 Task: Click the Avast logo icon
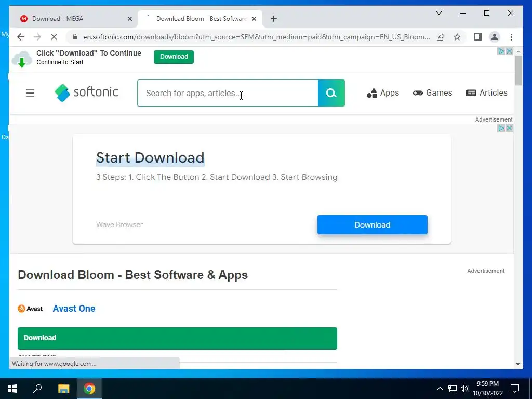pos(30,309)
